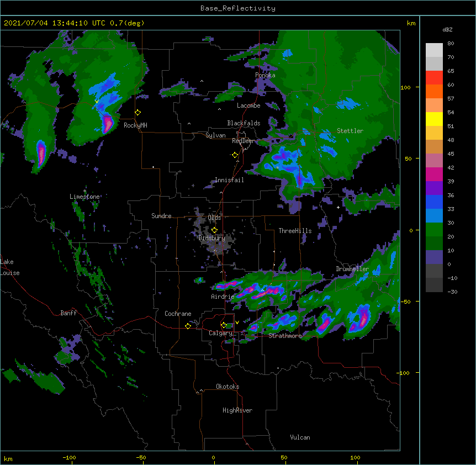Click the yellow diamond marker beside RockyMH
The image size is (476, 465).
[x=138, y=113]
